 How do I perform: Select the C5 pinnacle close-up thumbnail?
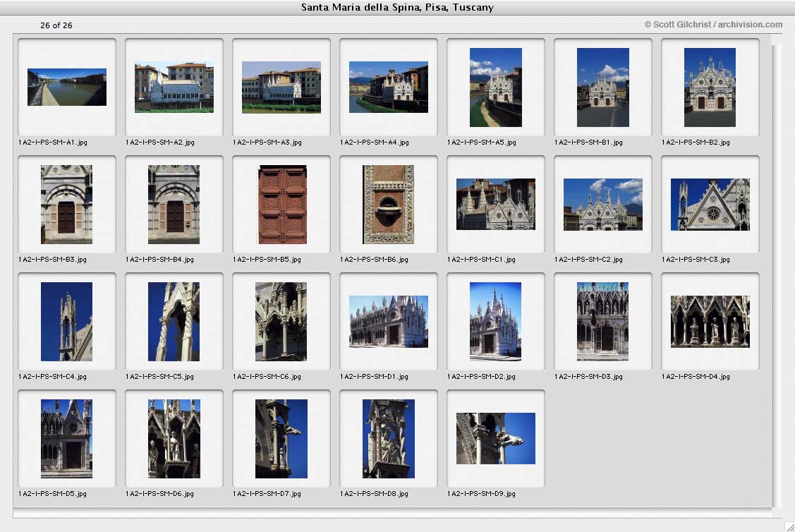point(174,322)
